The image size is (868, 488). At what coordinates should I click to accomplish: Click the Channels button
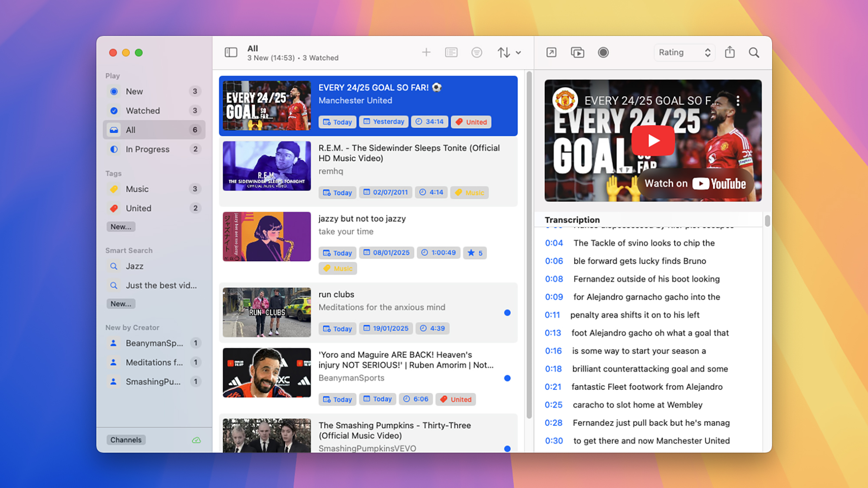(126, 440)
